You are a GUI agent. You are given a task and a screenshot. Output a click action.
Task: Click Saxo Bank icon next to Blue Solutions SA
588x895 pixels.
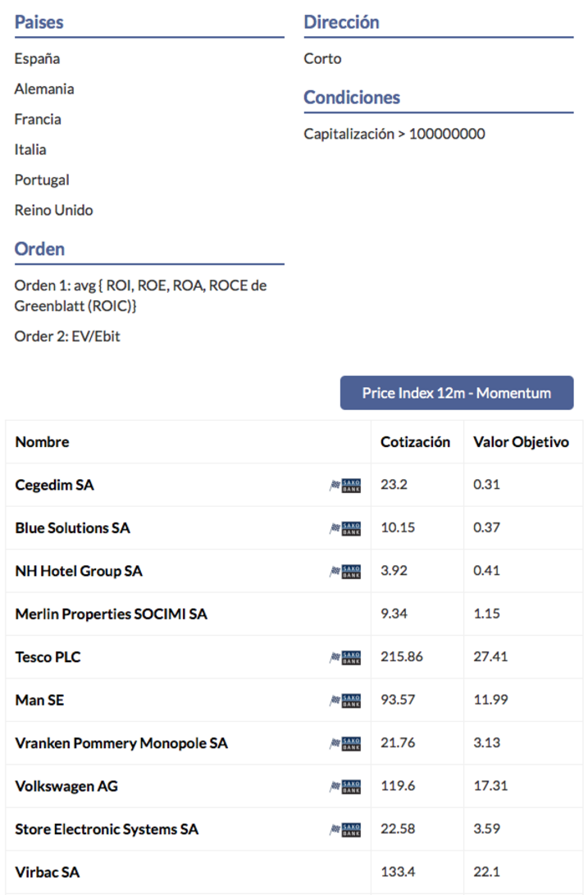click(345, 528)
